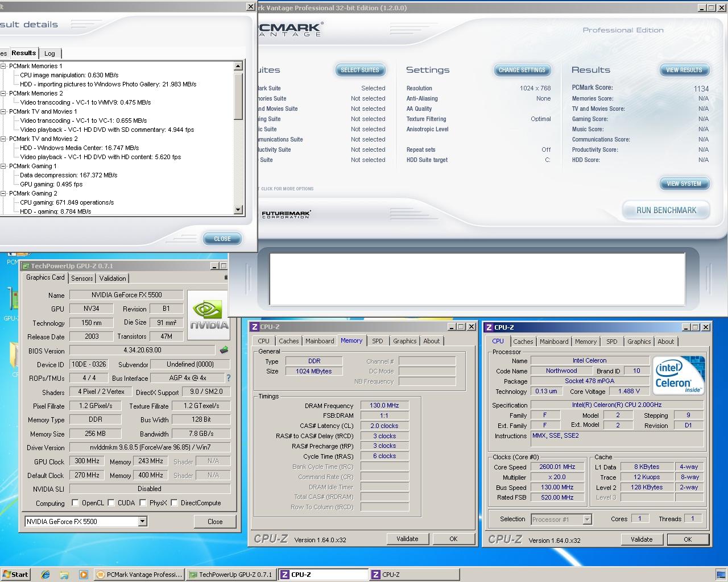Click the CHANGE SETTINGS button
Screen dimensions: 728x582
522,70
